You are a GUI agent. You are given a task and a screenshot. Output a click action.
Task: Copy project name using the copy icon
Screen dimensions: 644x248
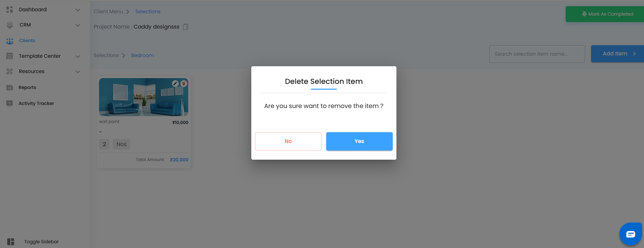(186, 27)
